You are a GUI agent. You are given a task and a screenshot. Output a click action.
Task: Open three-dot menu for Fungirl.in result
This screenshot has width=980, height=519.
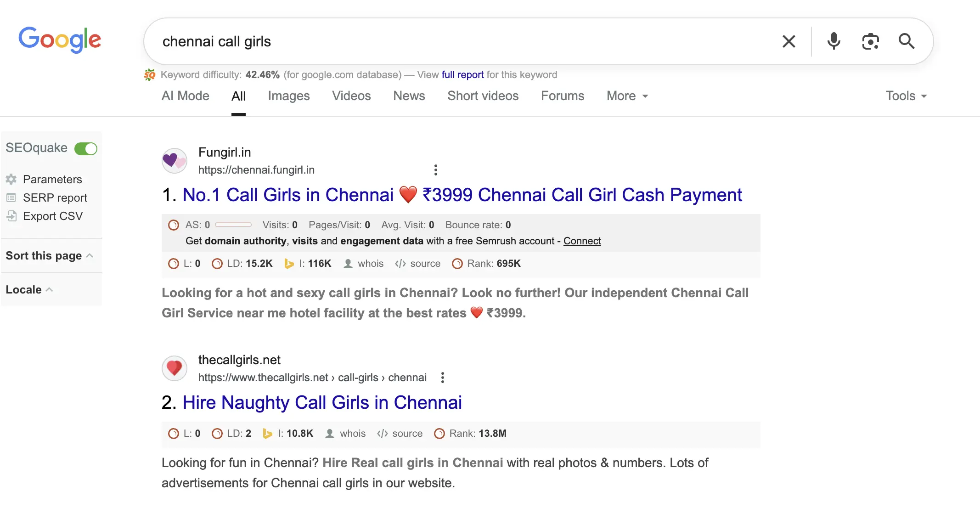(436, 170)
